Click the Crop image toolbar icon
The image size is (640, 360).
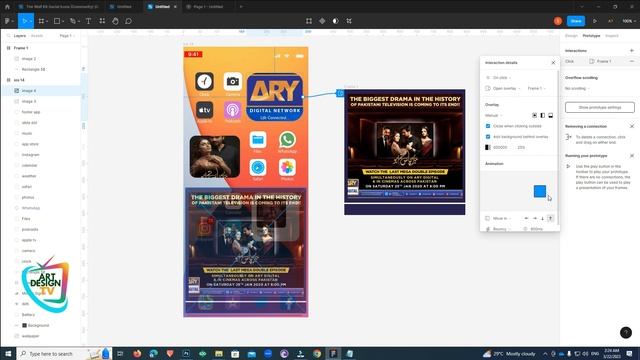(349, 21)
